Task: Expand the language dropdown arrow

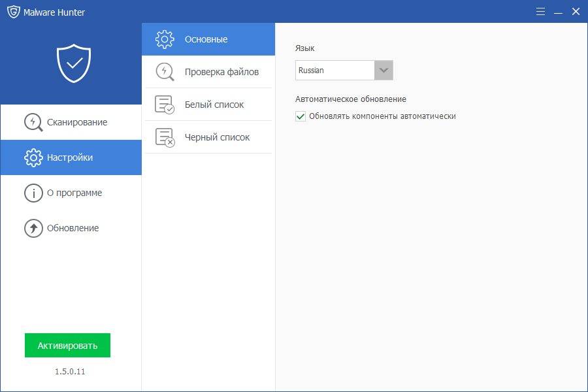Action: pos(384,70)
